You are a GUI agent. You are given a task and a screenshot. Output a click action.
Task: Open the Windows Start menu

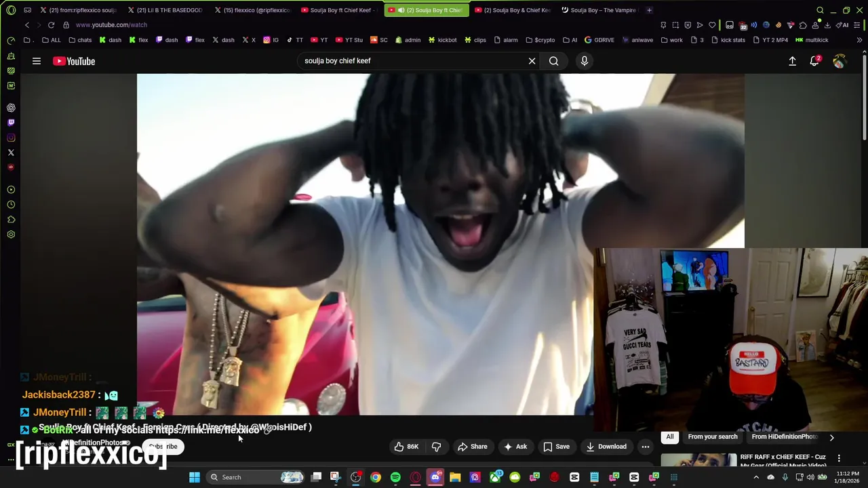tap(195, 477)
